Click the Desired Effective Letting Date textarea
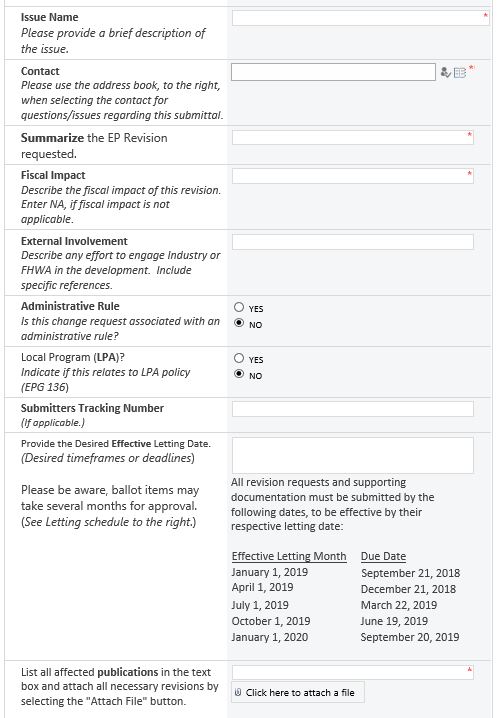The height and width of the screenshot is (718, 497). (353, 455)
